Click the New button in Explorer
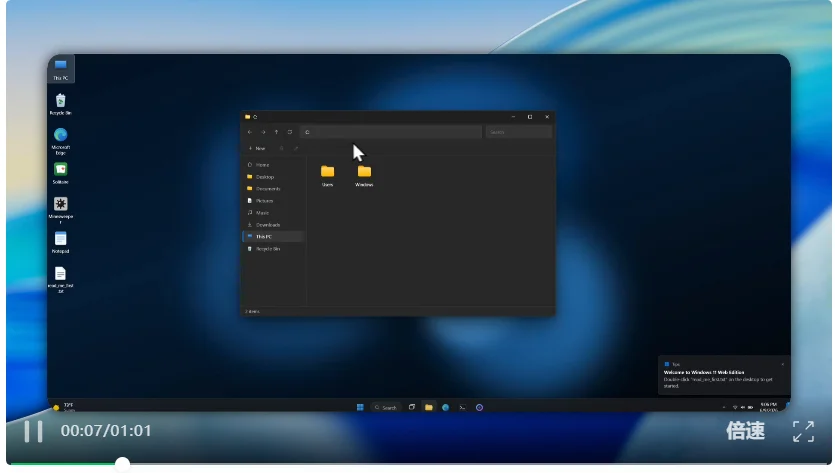The width and height of the screenshot is (835, 473). [x=257, y=149]
